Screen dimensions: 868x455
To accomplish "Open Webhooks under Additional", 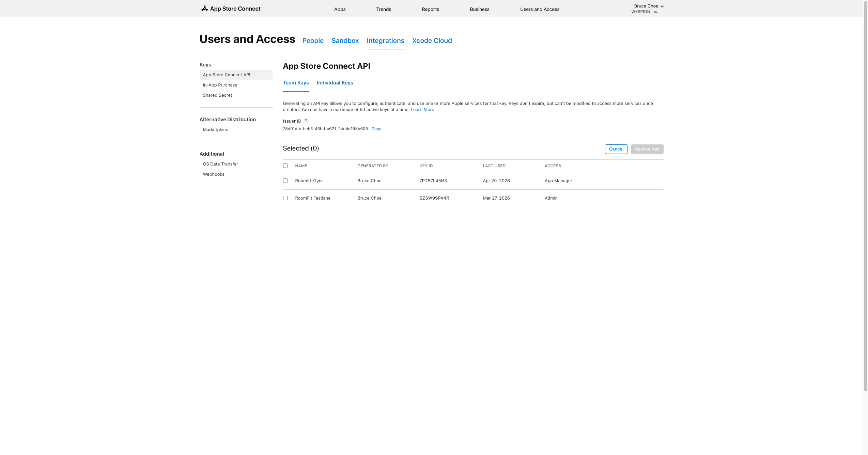I will [213, 174].
